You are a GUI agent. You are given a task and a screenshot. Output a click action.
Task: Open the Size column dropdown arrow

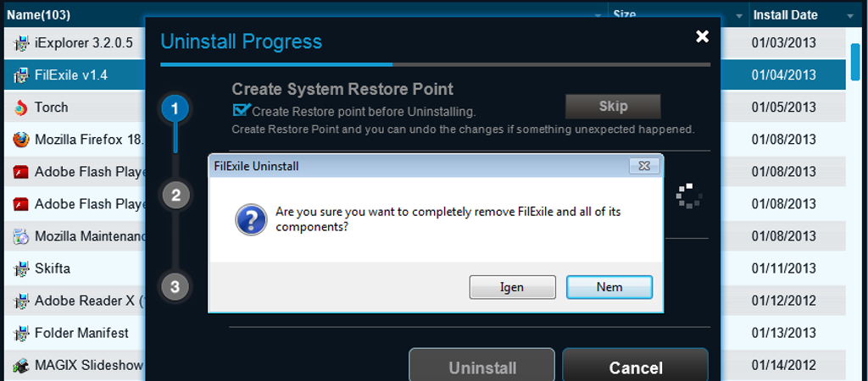(739, 16)
